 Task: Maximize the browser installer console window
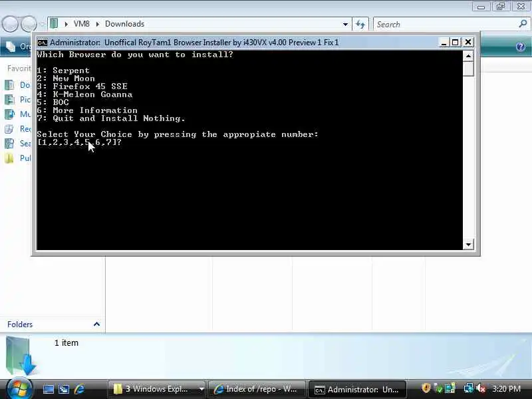pyautogui.click(x=456, y=43)
